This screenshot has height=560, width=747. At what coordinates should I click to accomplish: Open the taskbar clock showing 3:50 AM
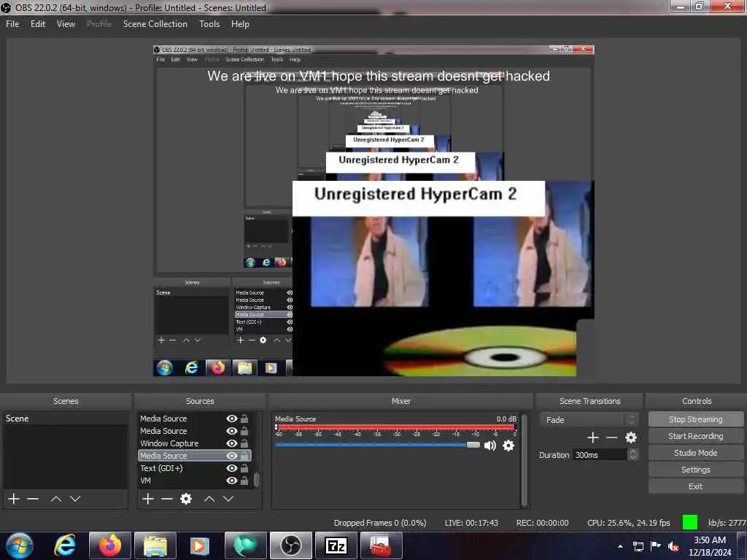click(x=710, y=546)
